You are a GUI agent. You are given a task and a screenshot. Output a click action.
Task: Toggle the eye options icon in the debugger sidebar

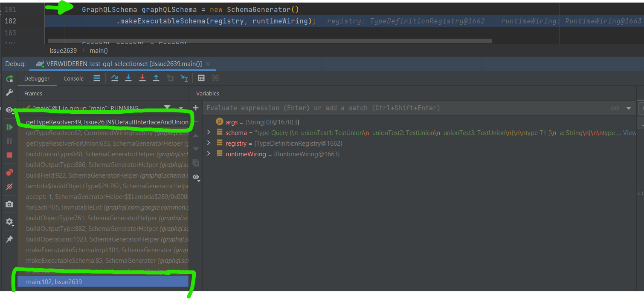9,110
